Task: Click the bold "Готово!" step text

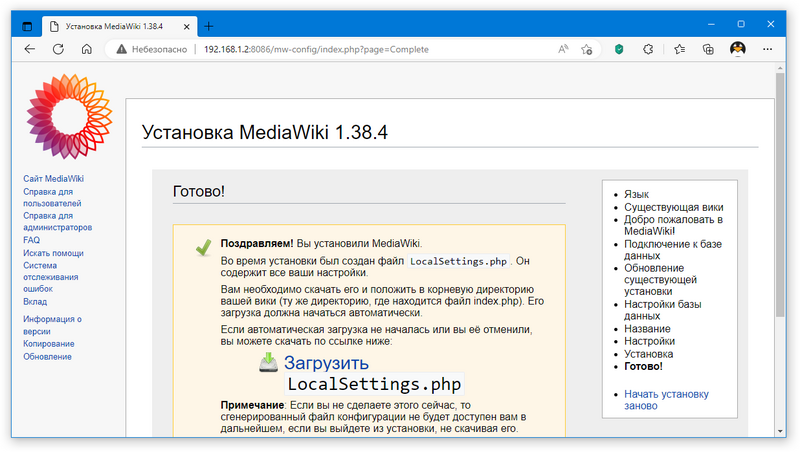Action: pyautogui.click(x=643, y=366)
